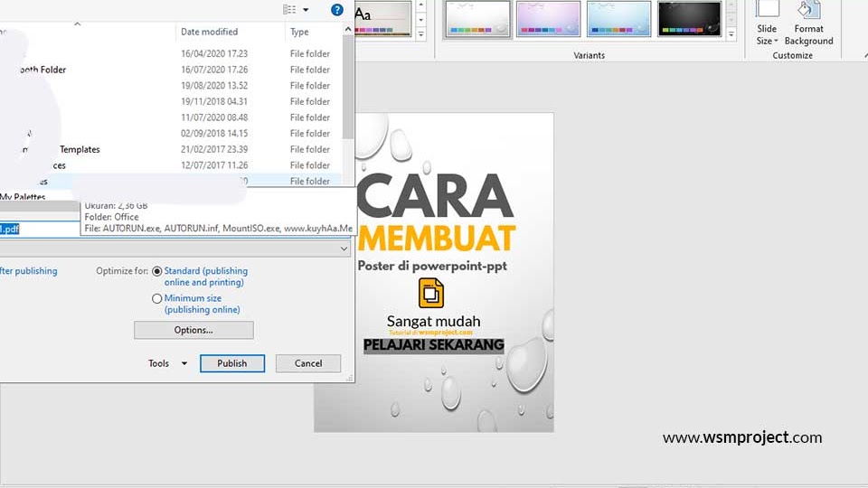The image size is (868, 488).
Task: Select the light blue variant thumbnail
Action: tap(618, 19)
